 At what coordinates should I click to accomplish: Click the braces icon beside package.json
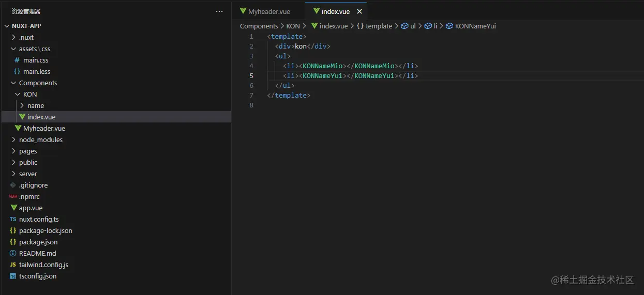pos(13,242)
